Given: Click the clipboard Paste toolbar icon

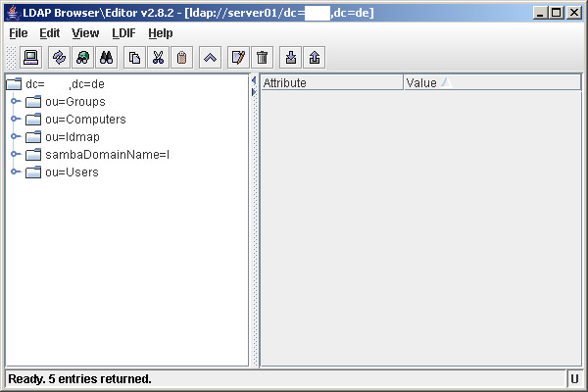Looking at the screenshot, I should [x=182, y=58].
